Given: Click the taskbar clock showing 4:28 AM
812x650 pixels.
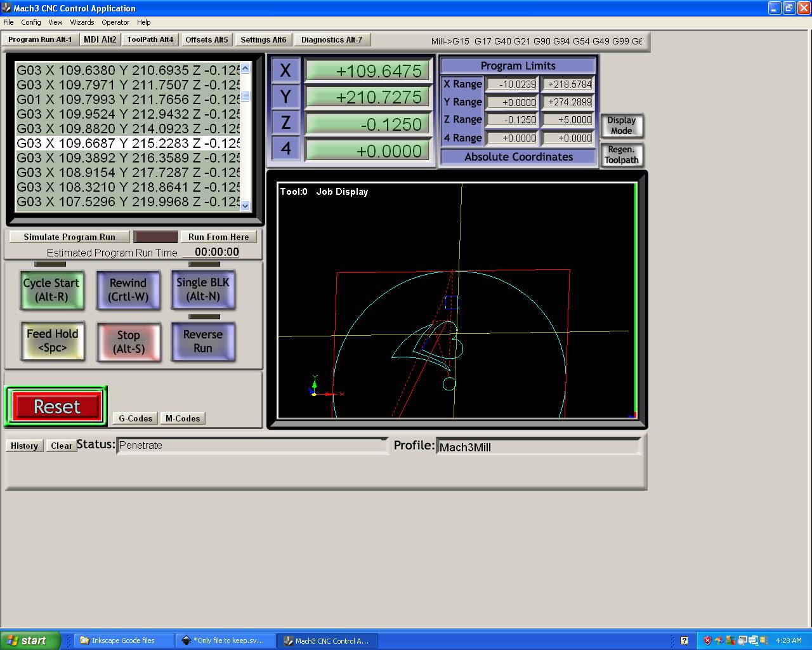Looking at the screenshot, I should pos(789,640).
